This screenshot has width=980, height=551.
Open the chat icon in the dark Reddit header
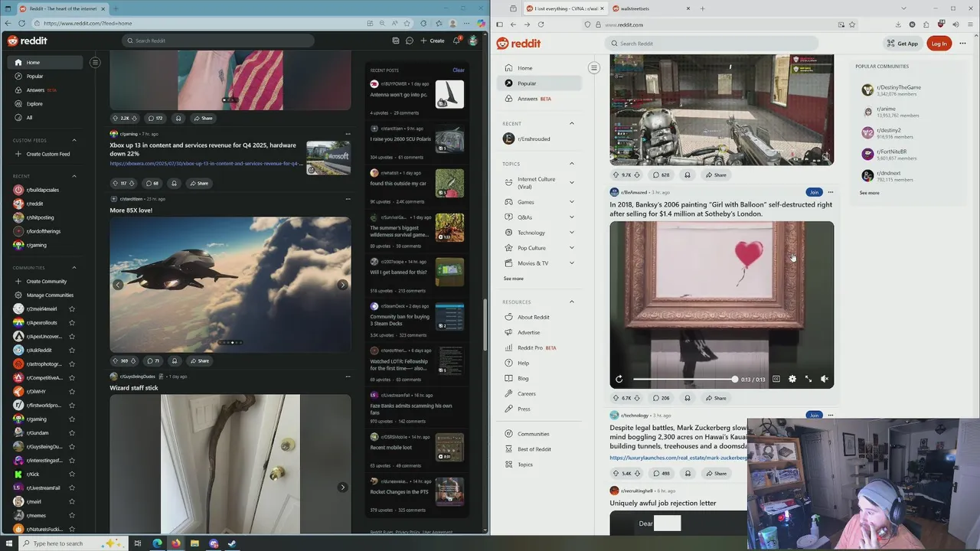coord(410,41)
